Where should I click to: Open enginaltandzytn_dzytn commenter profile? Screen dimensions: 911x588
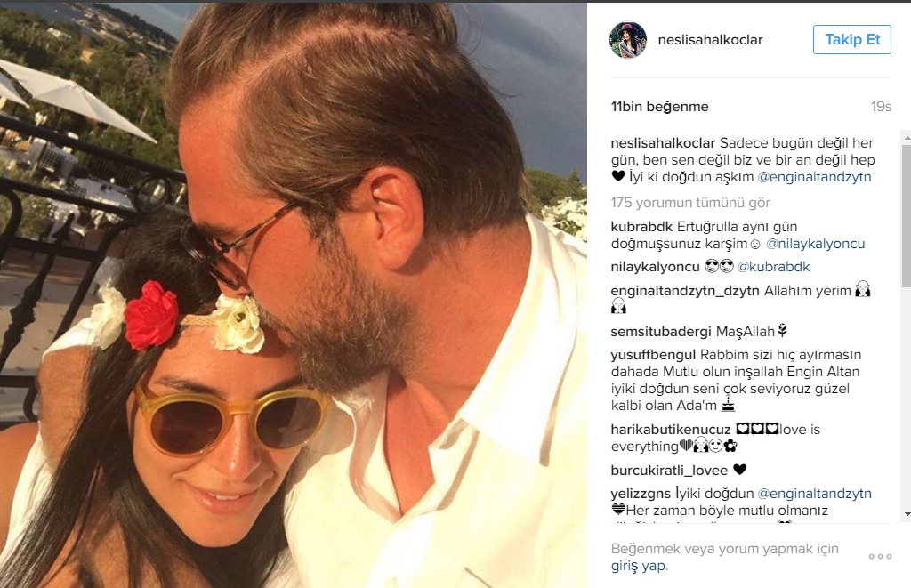(685, 291)
